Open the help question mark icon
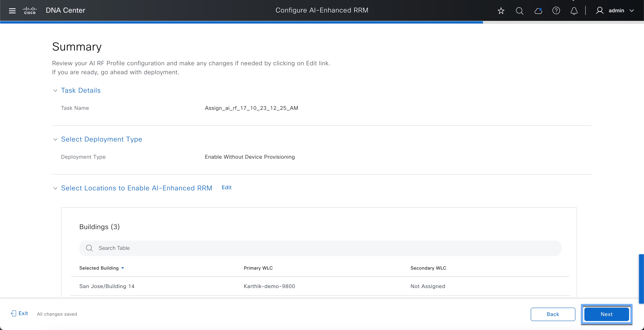The height and width of the screenshot is (330, 644). (556, 10)
